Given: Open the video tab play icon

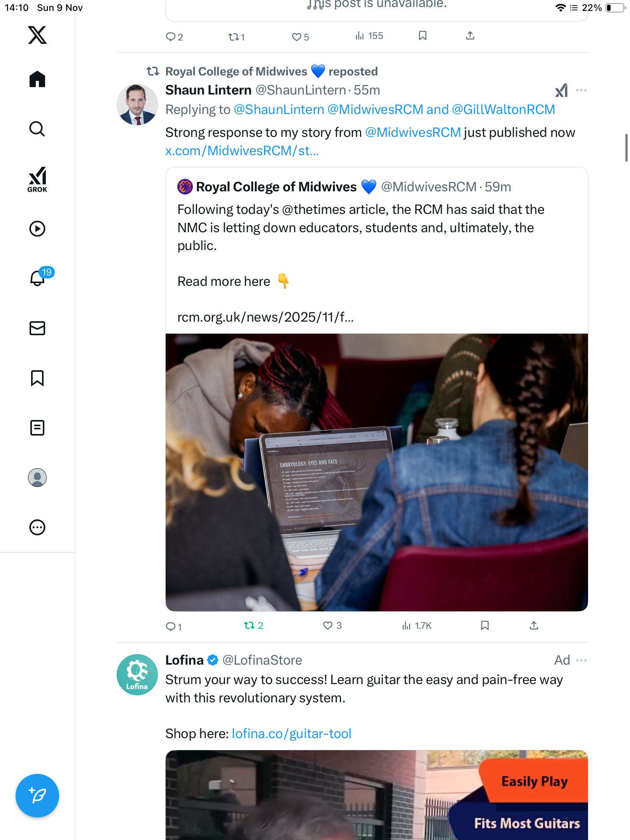Looking at the screenshot, I should point(37,229).
